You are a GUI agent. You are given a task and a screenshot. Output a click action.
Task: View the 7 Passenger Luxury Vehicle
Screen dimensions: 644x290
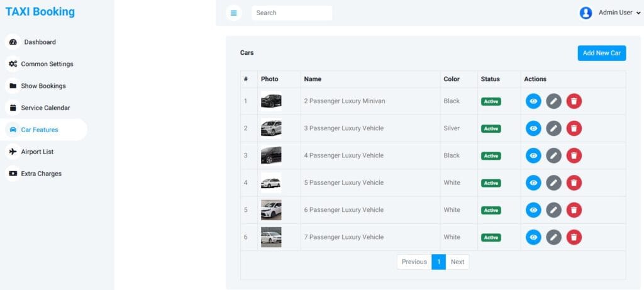click(533, 237)
